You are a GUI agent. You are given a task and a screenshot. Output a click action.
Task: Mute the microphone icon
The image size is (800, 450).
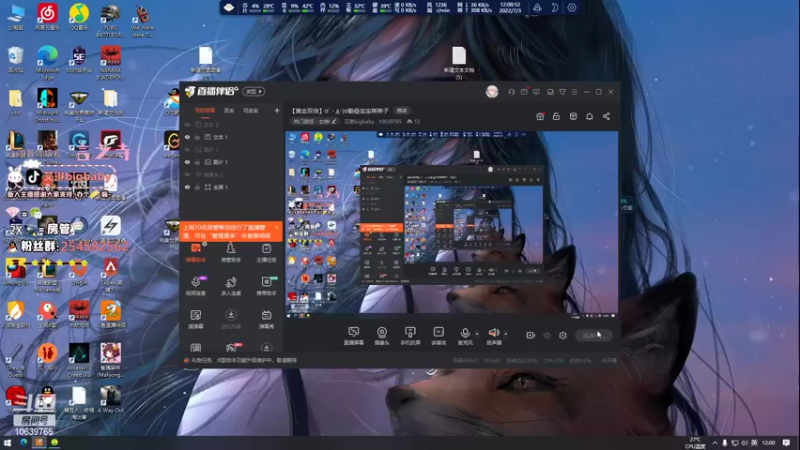point(465,333)
